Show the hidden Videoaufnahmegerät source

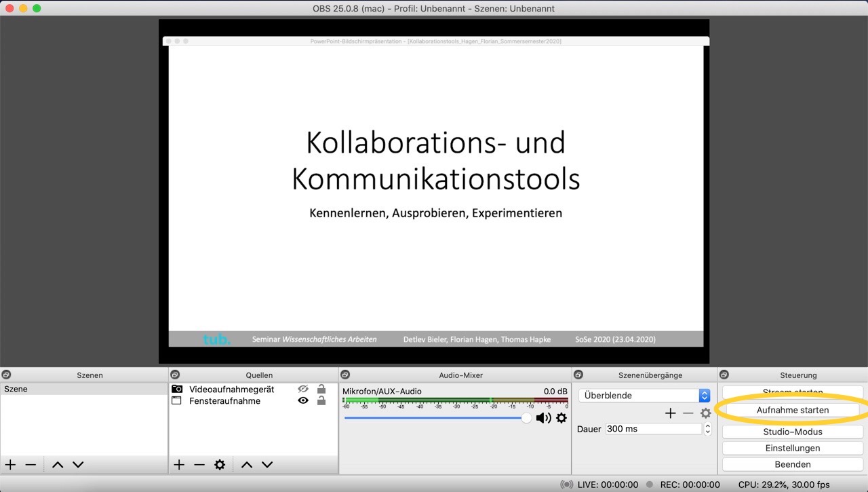click(x=303, y=389)
